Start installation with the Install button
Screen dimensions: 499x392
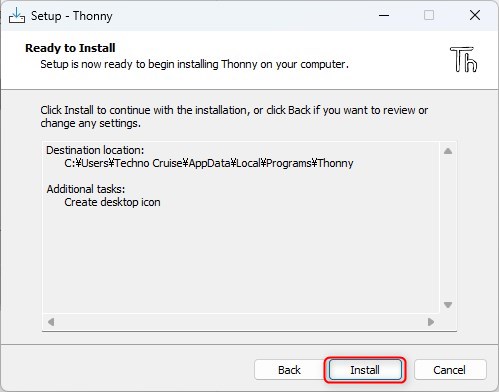[365, 370]
